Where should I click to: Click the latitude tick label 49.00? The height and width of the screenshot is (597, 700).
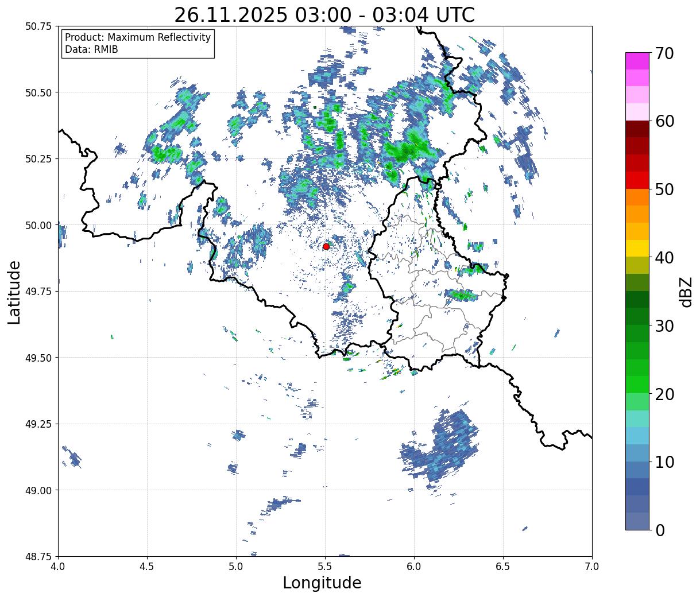click(38, 490)
